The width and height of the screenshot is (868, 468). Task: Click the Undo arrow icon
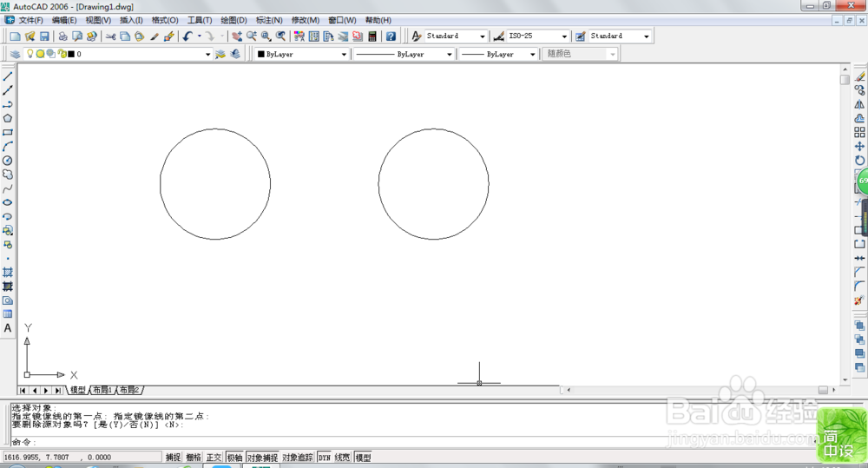pos(187,36)
